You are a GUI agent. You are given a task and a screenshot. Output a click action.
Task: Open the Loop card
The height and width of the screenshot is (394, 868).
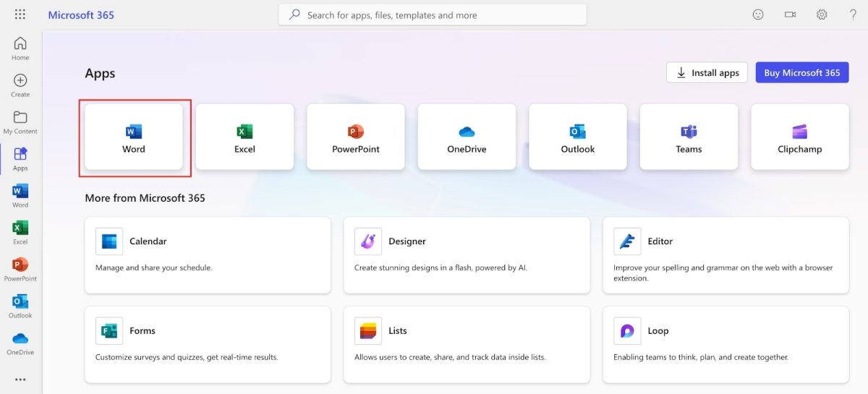pyautogui.click(x=726, y=345)
